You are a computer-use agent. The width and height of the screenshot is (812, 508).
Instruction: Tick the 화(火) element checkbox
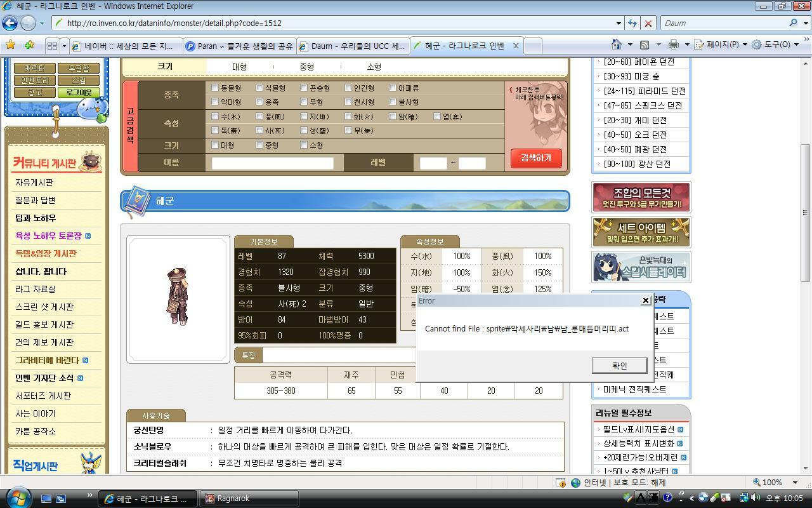point(348,116)
